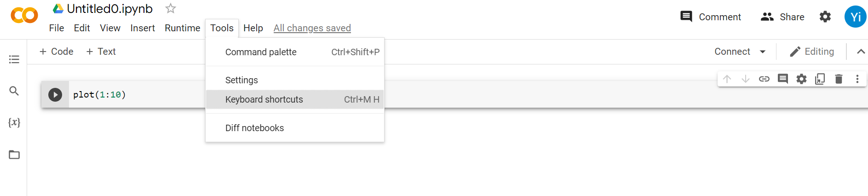Viewport: 868px width, 196px height.
Task: Open the table of contents sidebar icon
Action: tap(14, 59)
